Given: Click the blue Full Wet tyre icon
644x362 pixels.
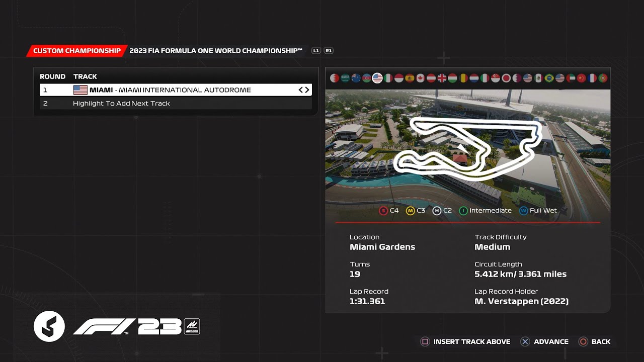Looking at the screenshot, I should point(524,211).
